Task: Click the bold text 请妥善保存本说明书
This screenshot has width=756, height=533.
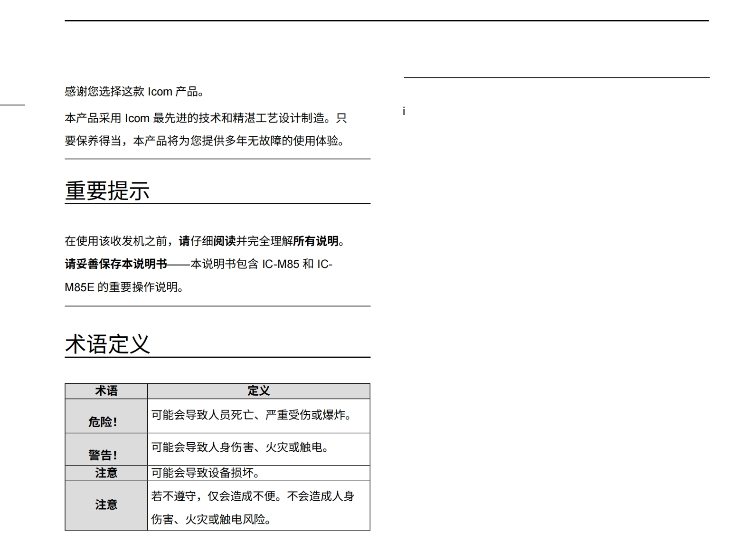Action: (116, 264)
